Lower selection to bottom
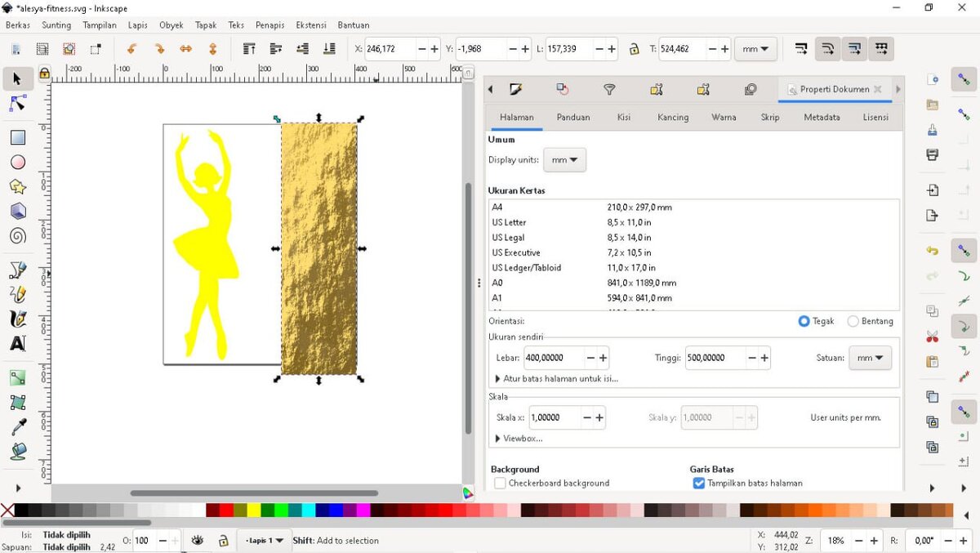Viewport: 980px width, 553px height. pos(329,49)
